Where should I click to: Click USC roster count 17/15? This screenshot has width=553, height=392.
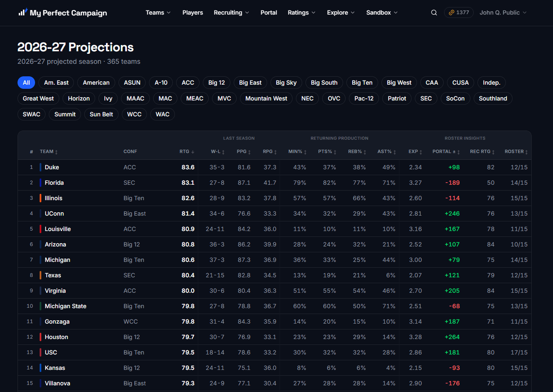519,352
